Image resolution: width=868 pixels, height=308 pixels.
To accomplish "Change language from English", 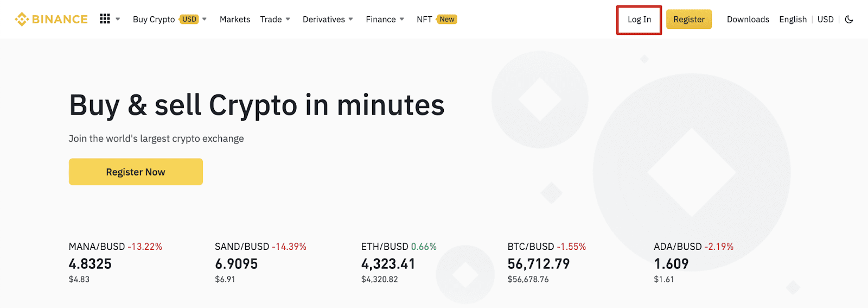I will point(793,20).
